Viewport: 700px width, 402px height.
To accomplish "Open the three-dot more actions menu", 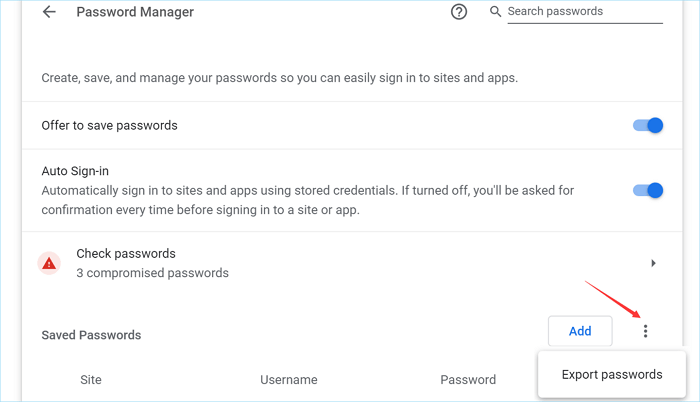I will [645, 331].
